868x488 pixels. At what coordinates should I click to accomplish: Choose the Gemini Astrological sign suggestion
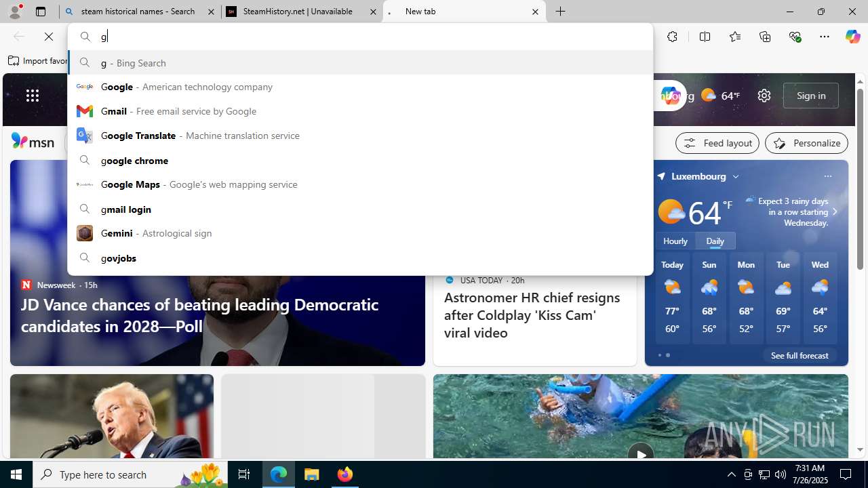coord(360,233)
